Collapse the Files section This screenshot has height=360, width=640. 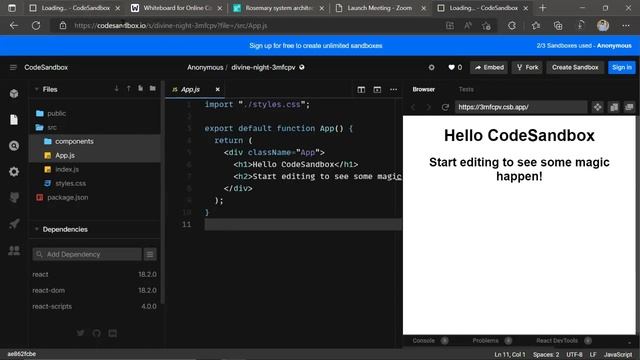[37, 89]
